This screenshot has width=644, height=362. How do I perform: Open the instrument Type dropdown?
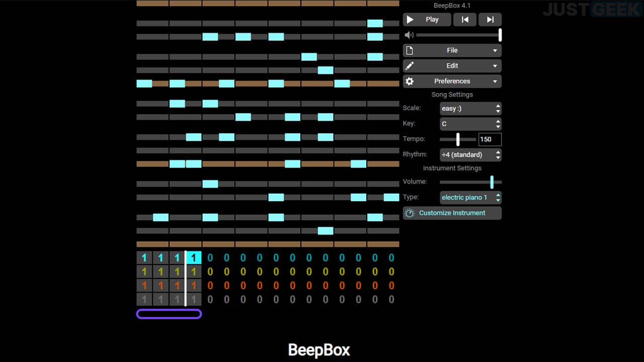[x=471, y=198]
